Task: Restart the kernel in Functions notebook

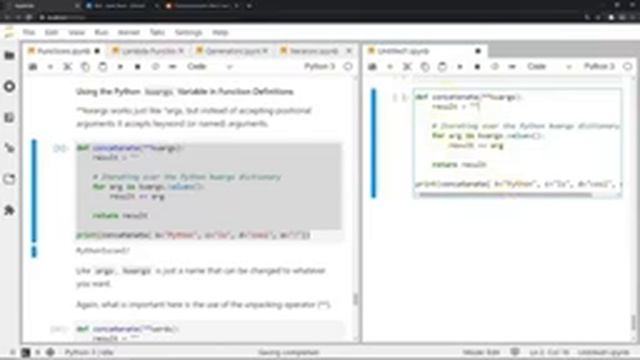Action: (156, 67)
